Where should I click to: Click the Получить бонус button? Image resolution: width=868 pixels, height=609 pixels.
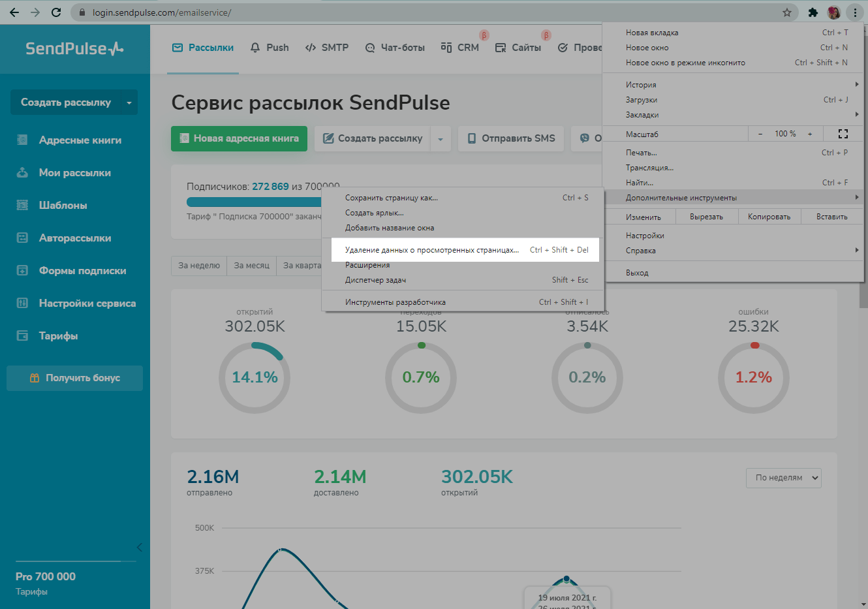click(74, 378)
